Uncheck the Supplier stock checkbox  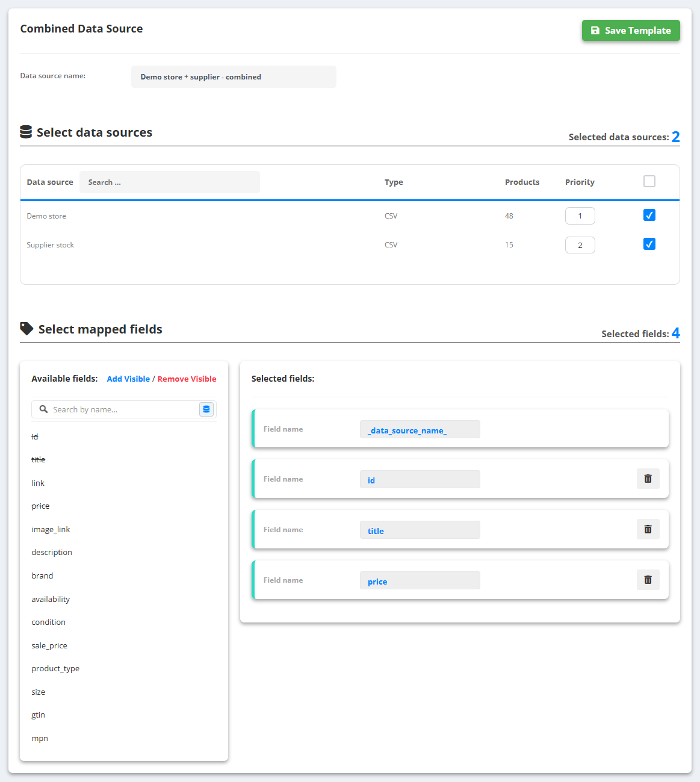click(x=649, y=244)
